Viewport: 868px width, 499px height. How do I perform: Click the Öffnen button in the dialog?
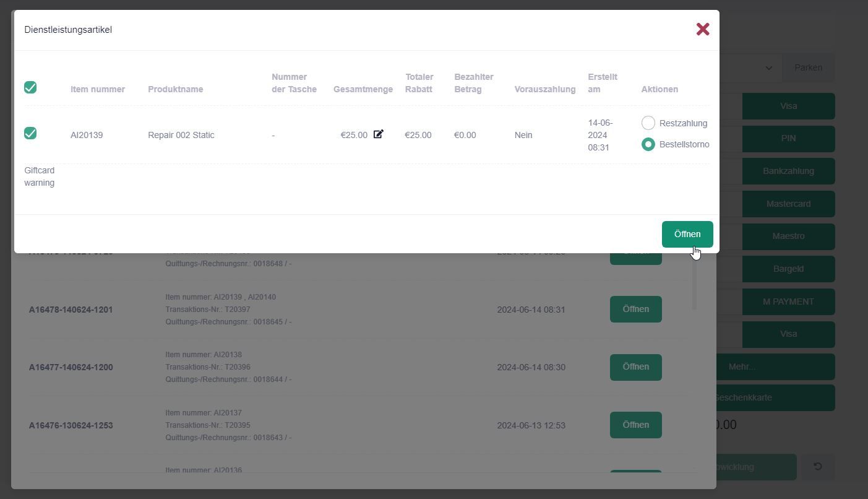tap(687, 234)
